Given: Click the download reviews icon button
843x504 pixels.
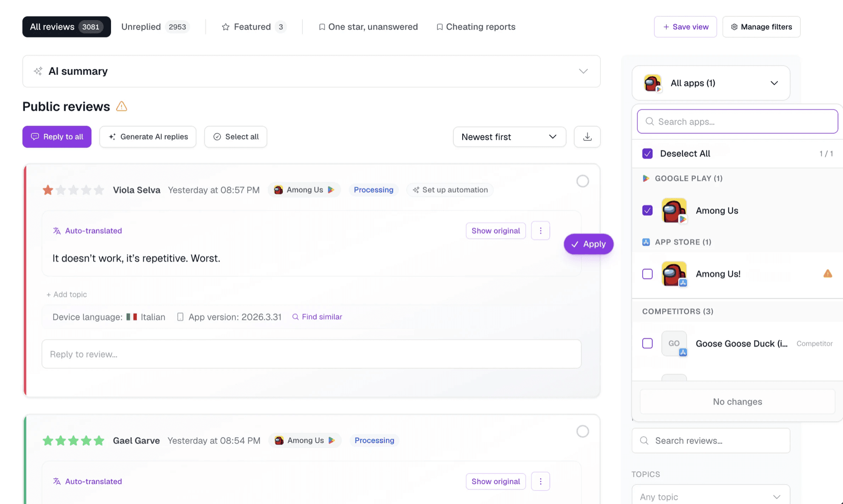Looking at the screenshot, I should [587, 137].
